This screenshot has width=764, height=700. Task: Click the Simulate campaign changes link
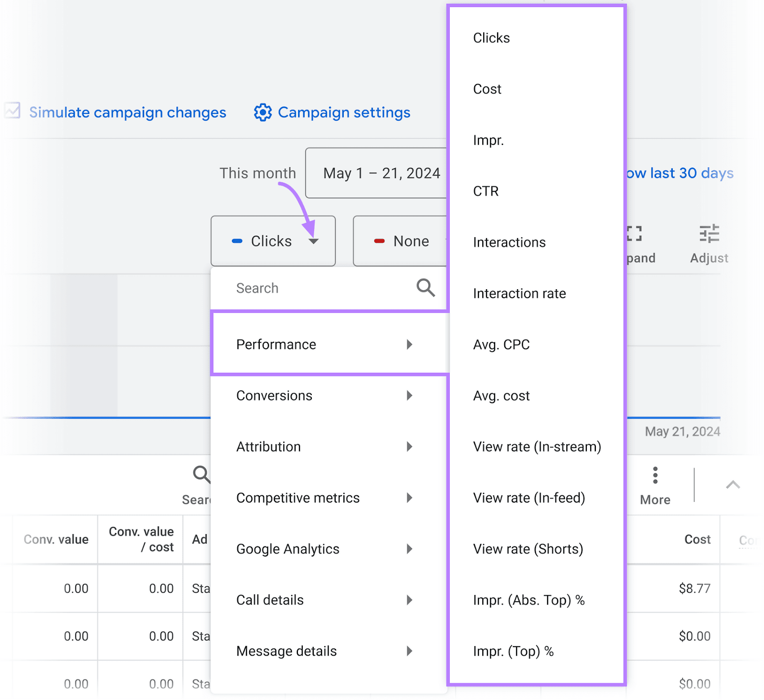(x=127, y=112)
